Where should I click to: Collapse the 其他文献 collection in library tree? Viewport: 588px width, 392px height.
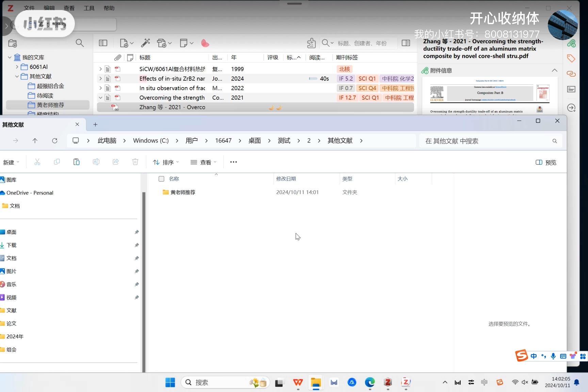coord(17,76)
